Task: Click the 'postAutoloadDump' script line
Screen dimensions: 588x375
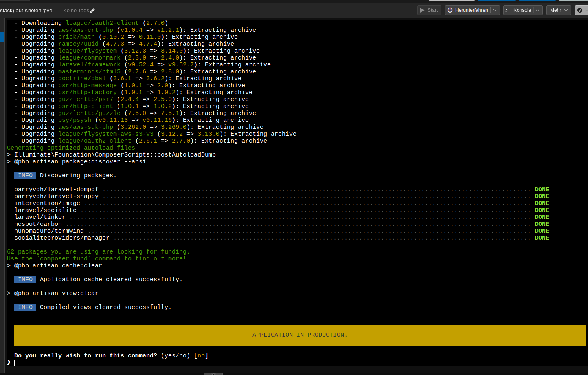Action: click(x=111, y=155)
